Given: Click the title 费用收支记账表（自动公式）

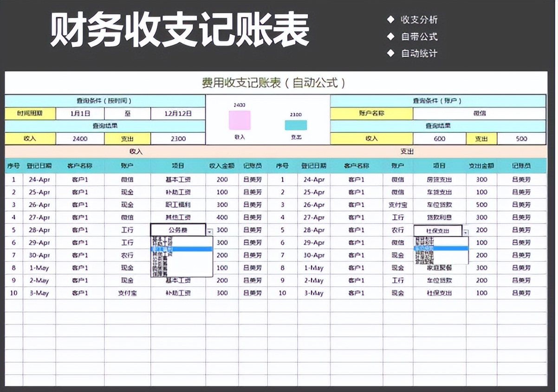Looking at the screenshot, I should (279, 82).
